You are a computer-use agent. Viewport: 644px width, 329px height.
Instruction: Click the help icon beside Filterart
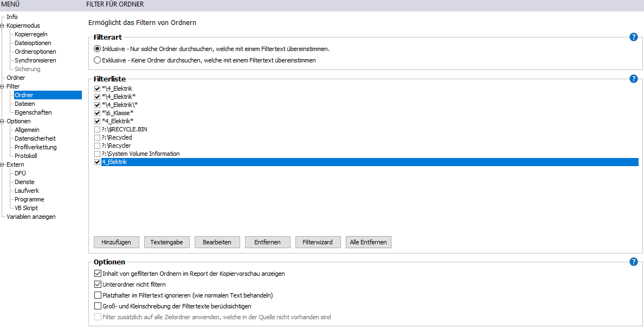[x=633, y=37]
